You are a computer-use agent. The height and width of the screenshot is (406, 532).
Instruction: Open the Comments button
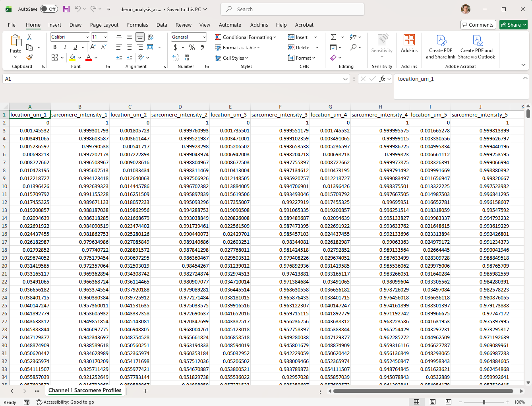[478, 25]
